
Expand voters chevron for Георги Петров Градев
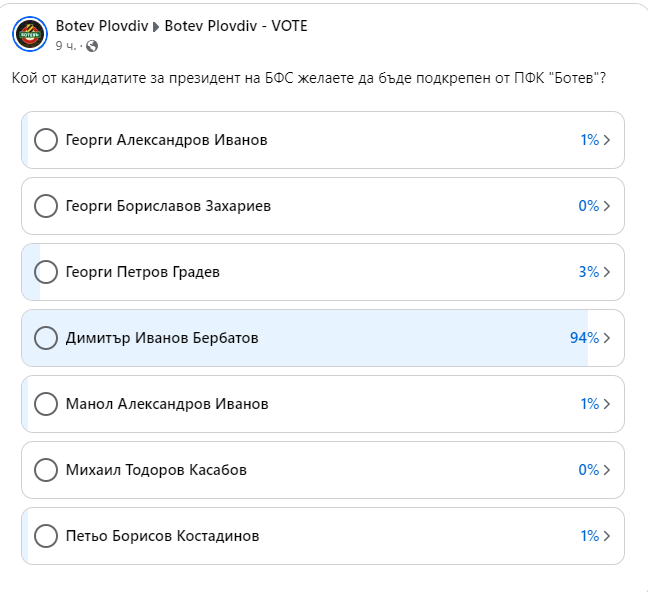coord(607,272)
